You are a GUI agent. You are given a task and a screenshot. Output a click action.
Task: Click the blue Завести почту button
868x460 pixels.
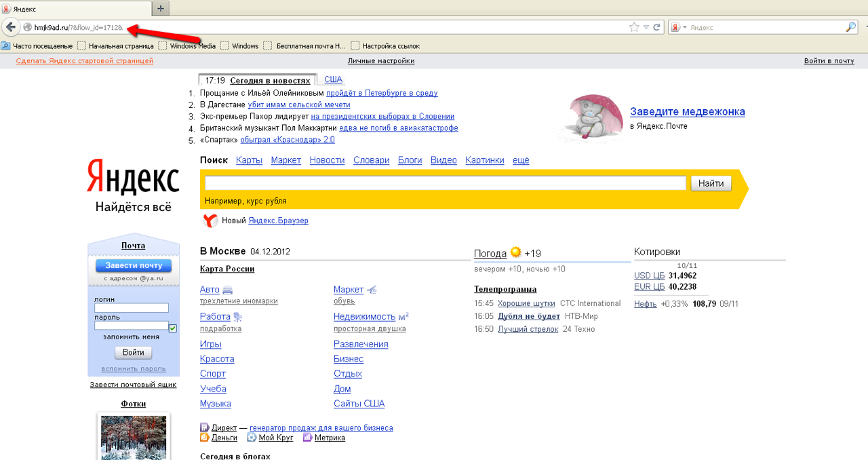(x=134, y=265)
